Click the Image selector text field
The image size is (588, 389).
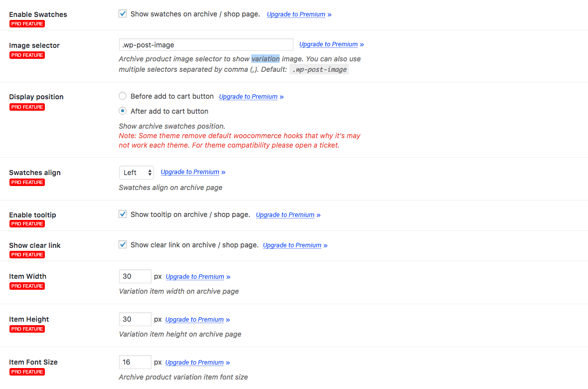tap(206, 45)
